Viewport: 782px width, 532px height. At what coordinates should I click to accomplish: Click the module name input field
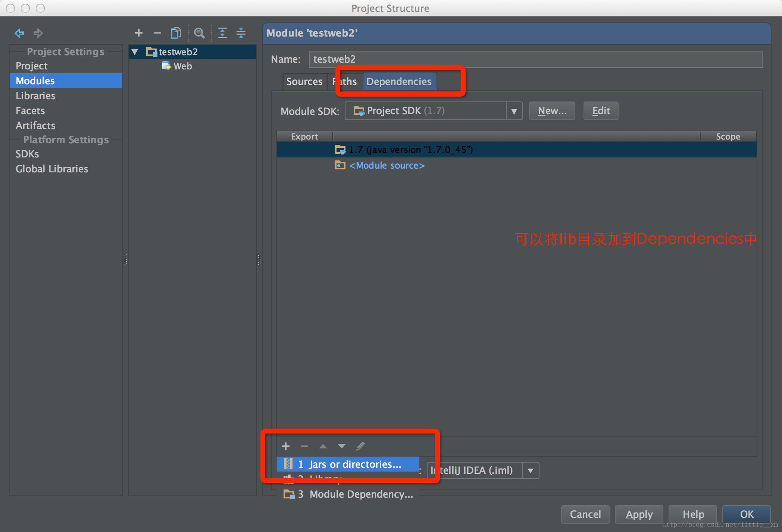[x=535, y=59]
